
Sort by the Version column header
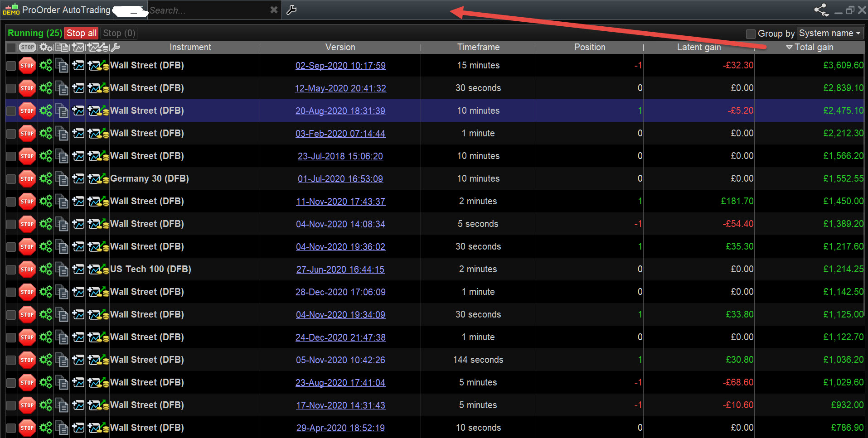pyautogui.click(x=340, y=47)
